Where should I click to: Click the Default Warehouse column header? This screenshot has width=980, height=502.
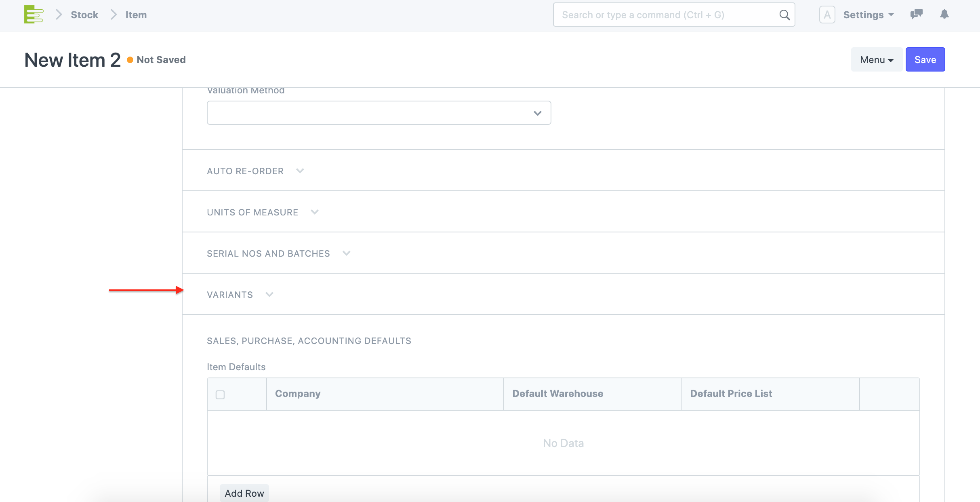click(x=557, y=394)
